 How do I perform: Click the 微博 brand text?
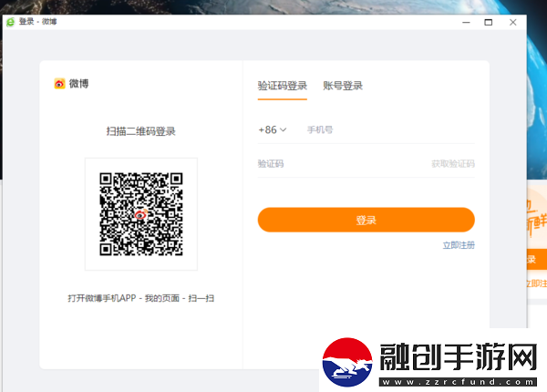click(x=78, y=84)
